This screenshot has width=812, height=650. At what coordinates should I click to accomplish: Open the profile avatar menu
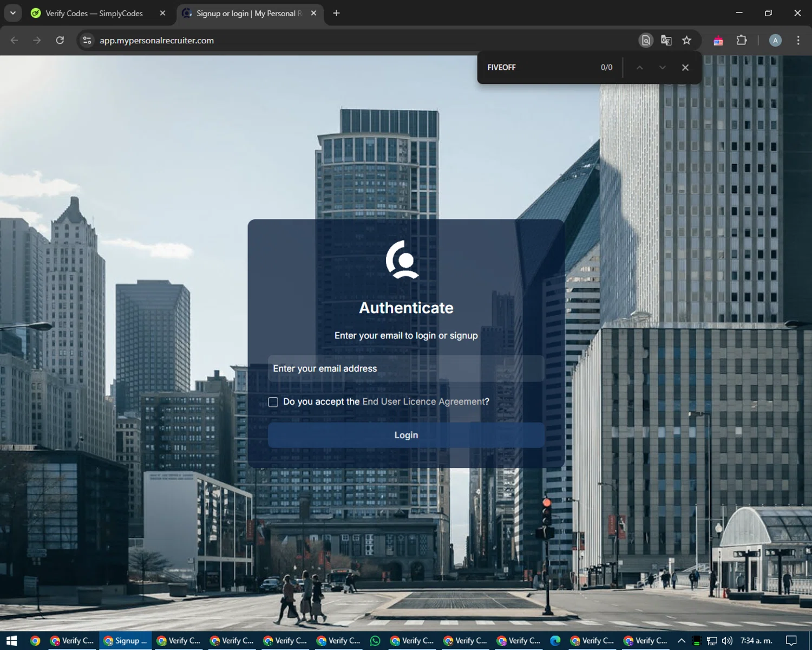pos(775,40)
